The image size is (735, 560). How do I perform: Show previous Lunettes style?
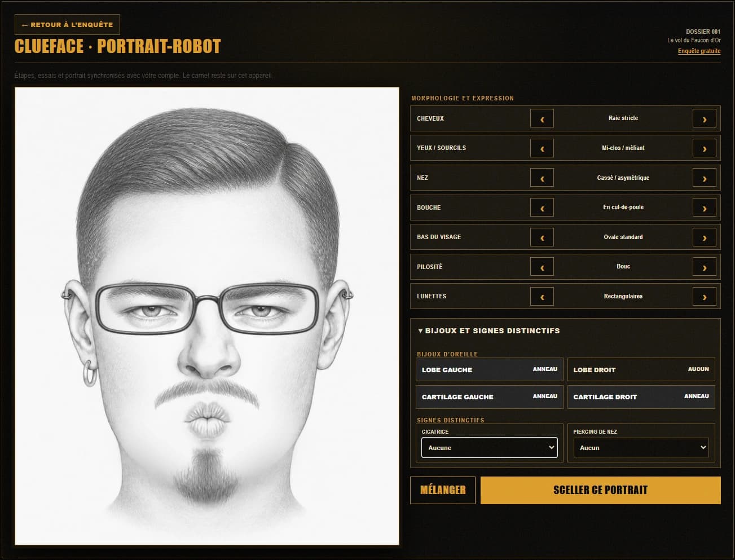542,296
